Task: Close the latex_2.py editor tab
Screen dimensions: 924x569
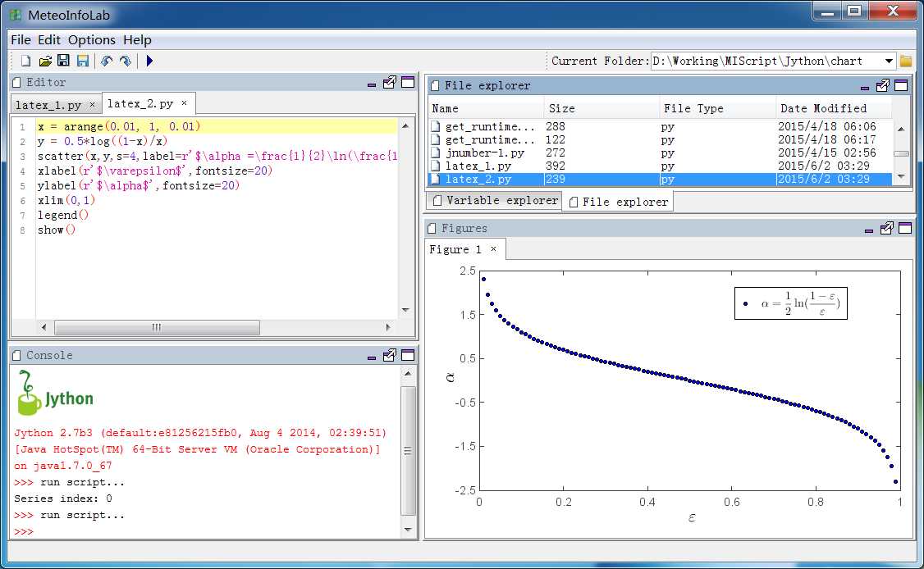Action: pos(185,103)
